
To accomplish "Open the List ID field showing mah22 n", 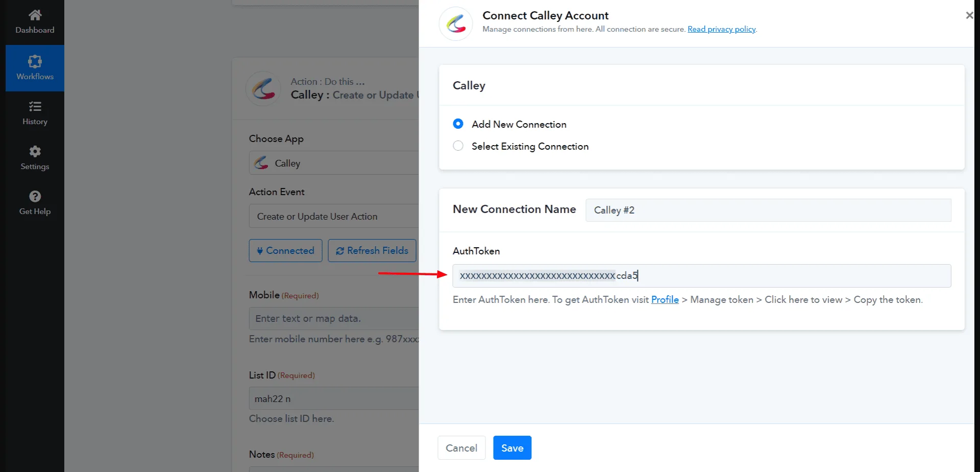I will click(334, 398).
